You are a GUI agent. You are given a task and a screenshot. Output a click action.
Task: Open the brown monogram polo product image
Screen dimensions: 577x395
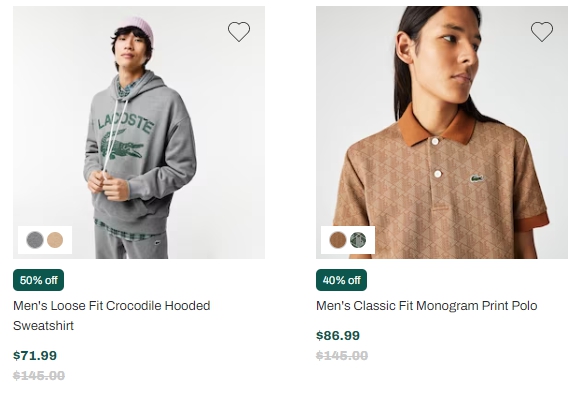[442, 132]
